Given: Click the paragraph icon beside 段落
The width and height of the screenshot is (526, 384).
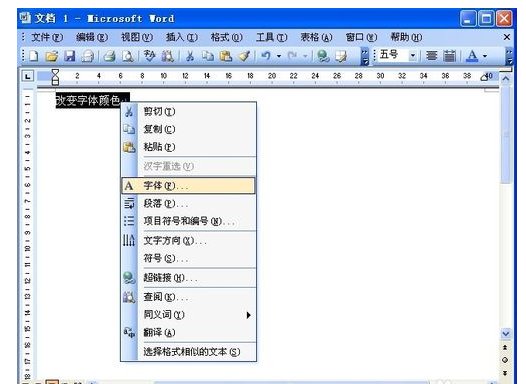Looking at the screenshot, I should [129, 203].
